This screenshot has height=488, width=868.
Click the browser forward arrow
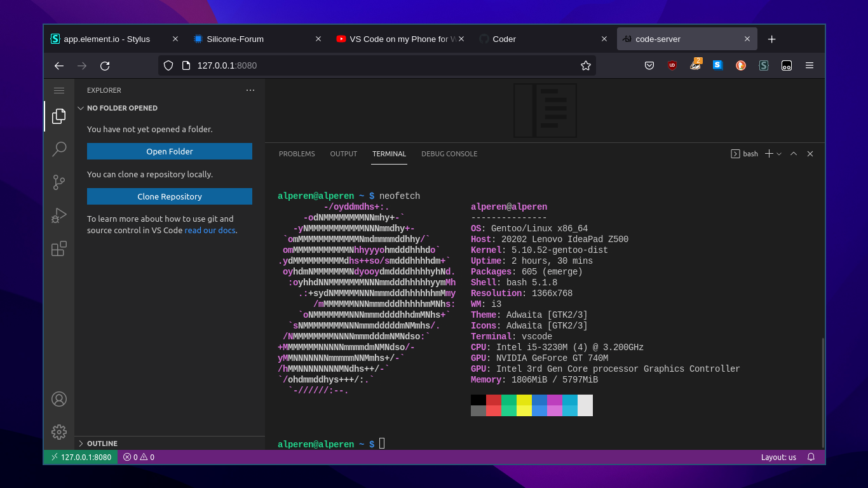pos(82,65)
